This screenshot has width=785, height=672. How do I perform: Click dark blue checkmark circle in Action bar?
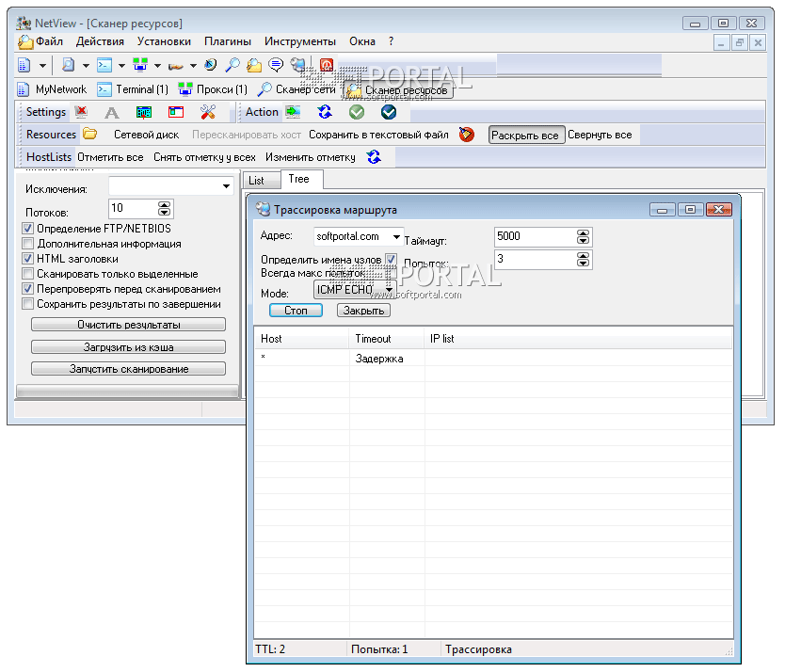point(389,112)
